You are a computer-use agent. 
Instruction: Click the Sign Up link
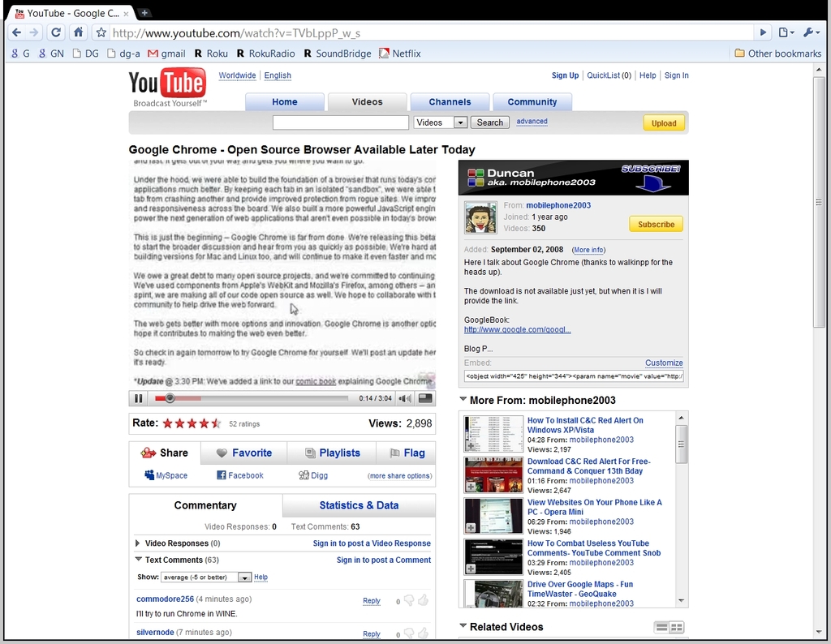[x=565, y=75]
